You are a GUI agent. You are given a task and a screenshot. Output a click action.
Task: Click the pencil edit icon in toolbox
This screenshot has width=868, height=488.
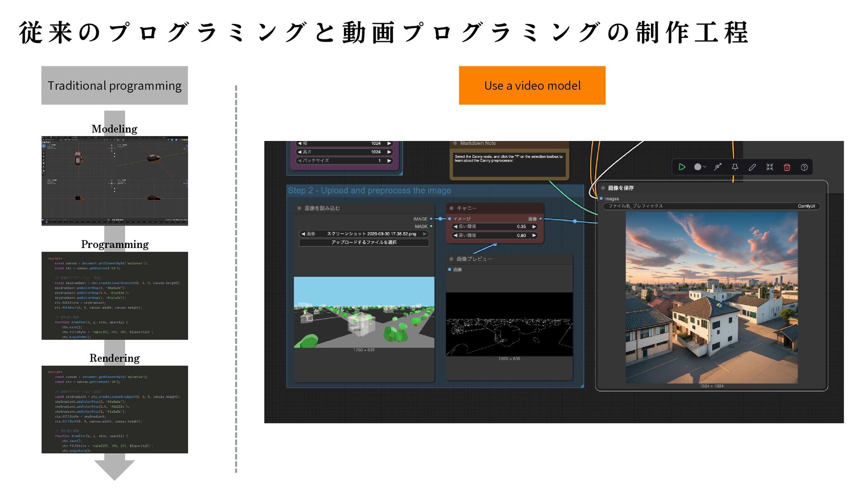click(x=752, y=167)
